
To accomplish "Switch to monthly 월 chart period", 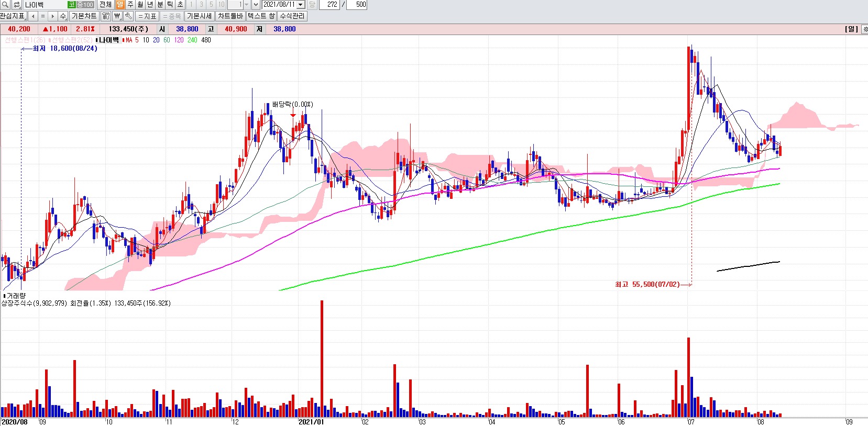I will pyautogui.click(x=140, y=4).
